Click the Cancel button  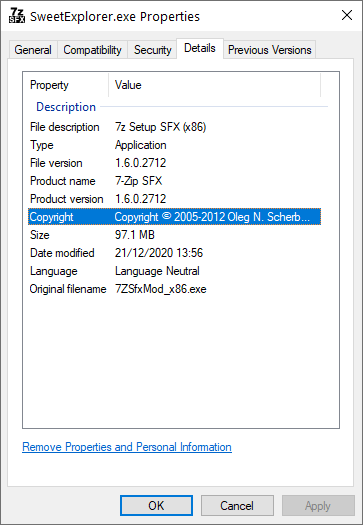coord(237,506)
